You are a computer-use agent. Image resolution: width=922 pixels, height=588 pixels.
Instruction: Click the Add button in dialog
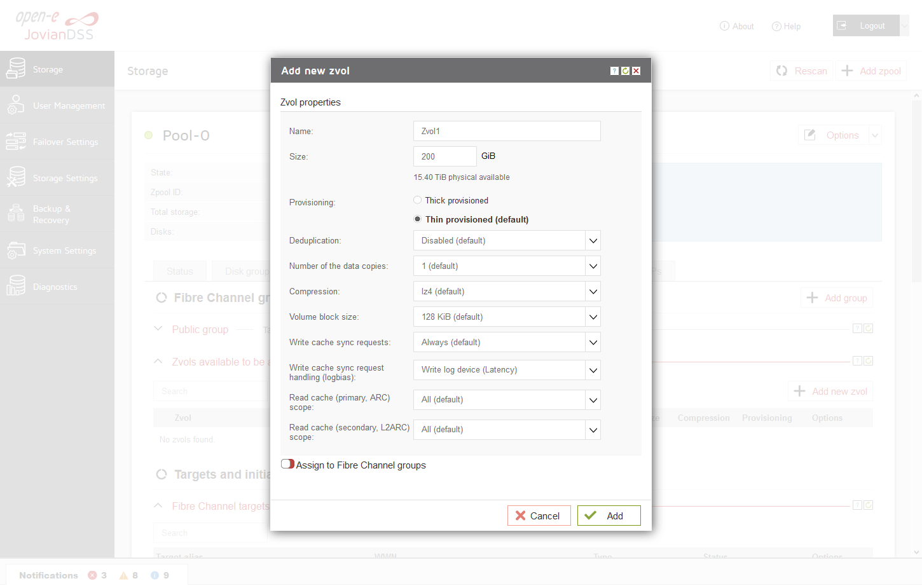609,516
